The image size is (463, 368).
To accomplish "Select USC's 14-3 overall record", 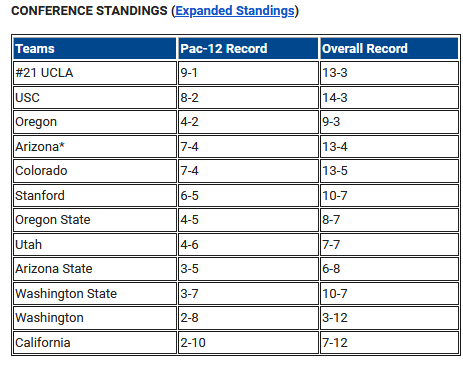I will coord(389,98).
